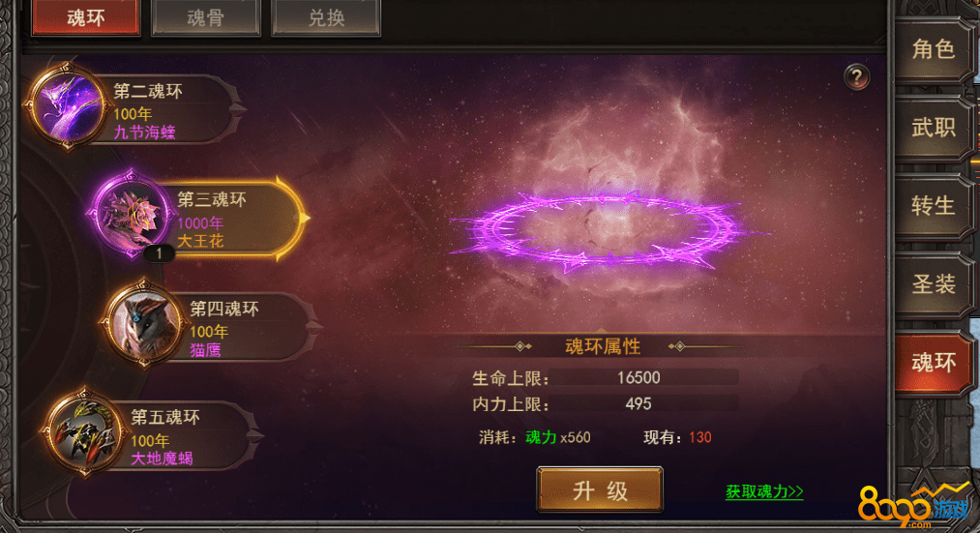Image resolution: width=980 pixels, height=533 pixels.
Task: Open the 兑换 tab
Action: tap(326, 17)
